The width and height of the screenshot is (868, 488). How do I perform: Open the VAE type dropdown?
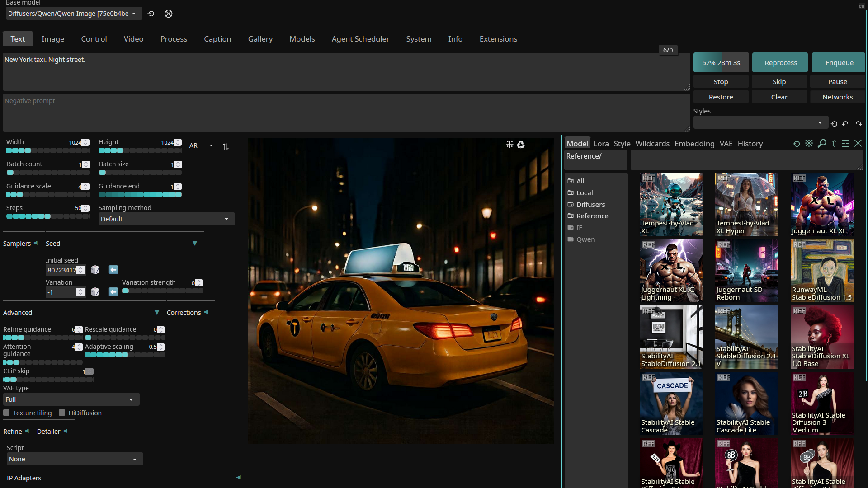71,399
